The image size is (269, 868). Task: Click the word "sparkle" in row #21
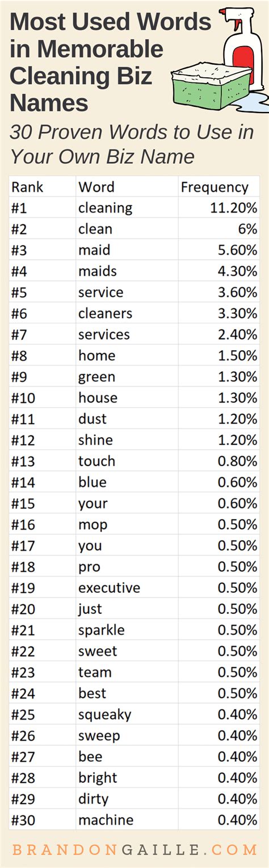coord(101,630)
